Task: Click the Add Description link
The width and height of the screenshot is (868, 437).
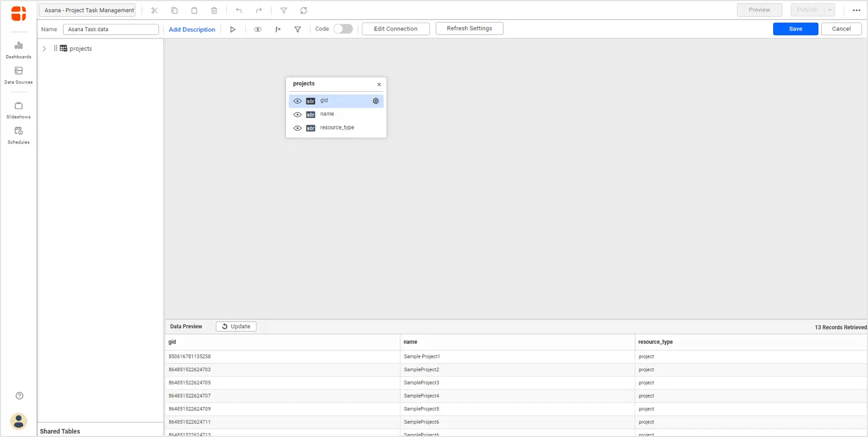Action: tap(192, 29)
